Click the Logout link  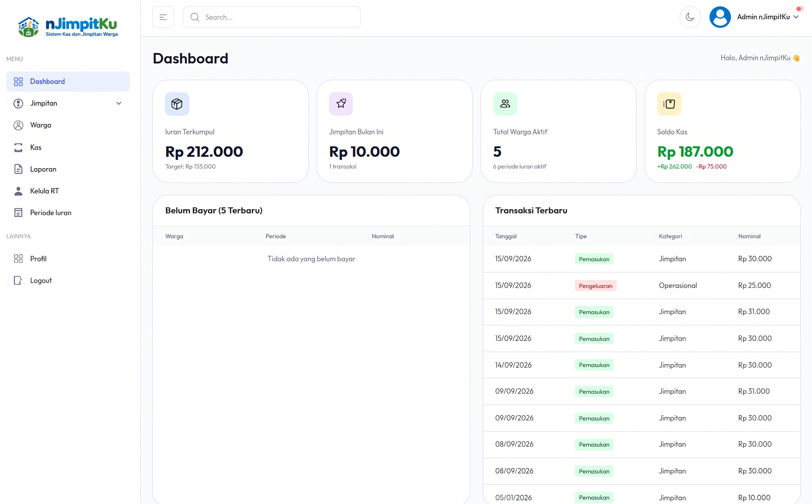click(68, 280)
